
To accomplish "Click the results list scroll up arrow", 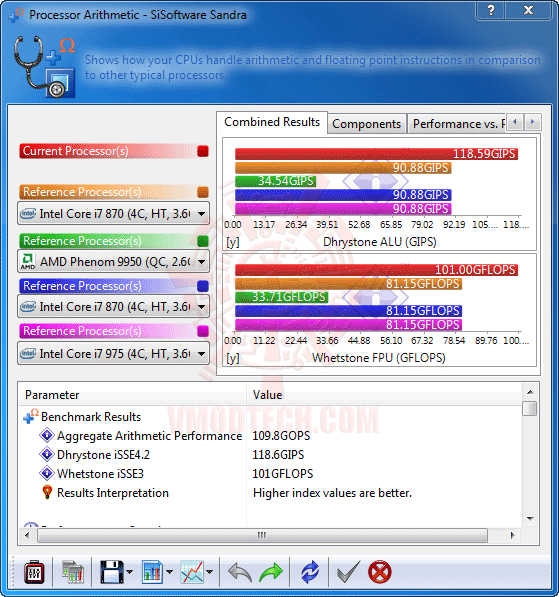I will point(530,392).
